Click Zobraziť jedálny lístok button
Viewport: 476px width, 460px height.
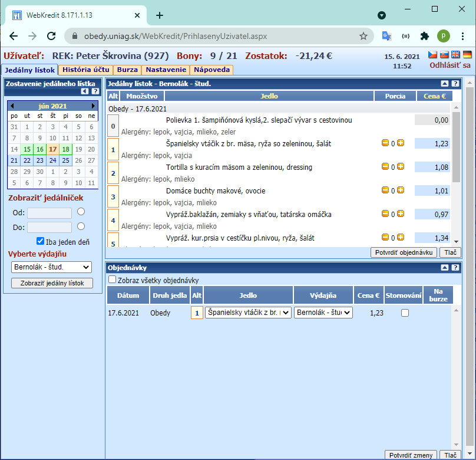click(52, 283)
